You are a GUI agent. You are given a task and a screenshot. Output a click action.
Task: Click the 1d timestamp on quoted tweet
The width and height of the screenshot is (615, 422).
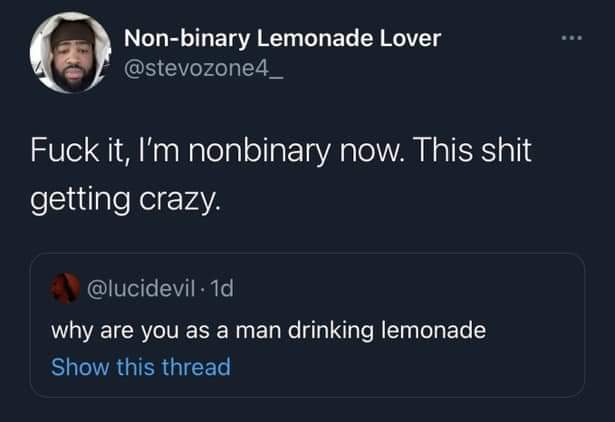coord(222,289)
